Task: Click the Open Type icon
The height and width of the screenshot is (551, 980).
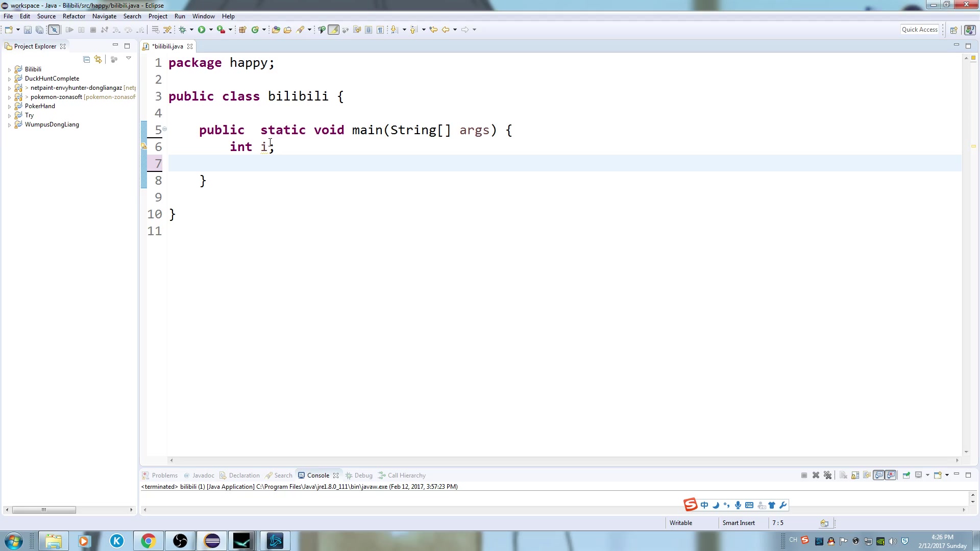Action: [276, 30]
